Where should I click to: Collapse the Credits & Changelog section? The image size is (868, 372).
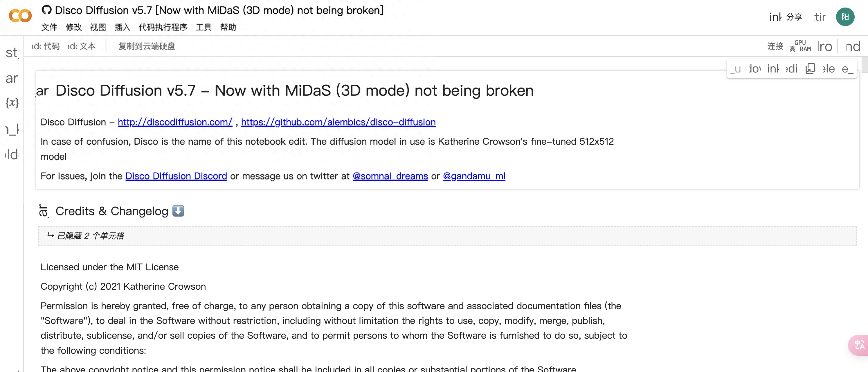(x=44, y=211)
